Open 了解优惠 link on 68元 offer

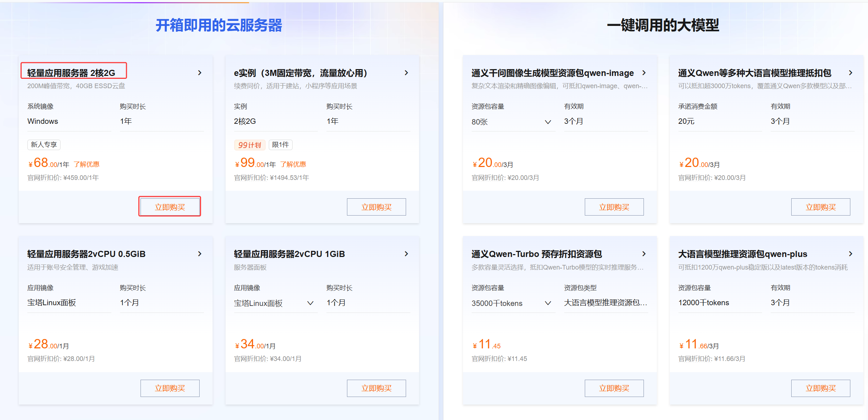tap(86, 164)
